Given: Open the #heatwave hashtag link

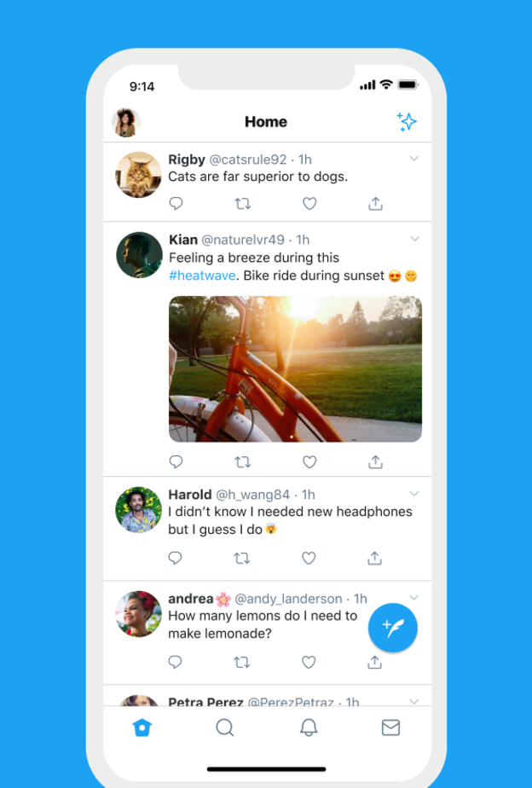Looking at the screenshot, I should [201, 275].
